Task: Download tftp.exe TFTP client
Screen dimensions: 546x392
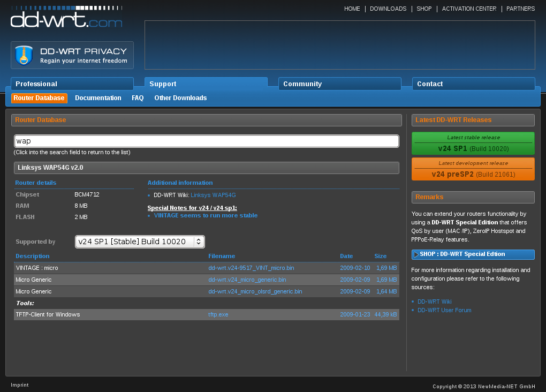Action: [218, 315]
